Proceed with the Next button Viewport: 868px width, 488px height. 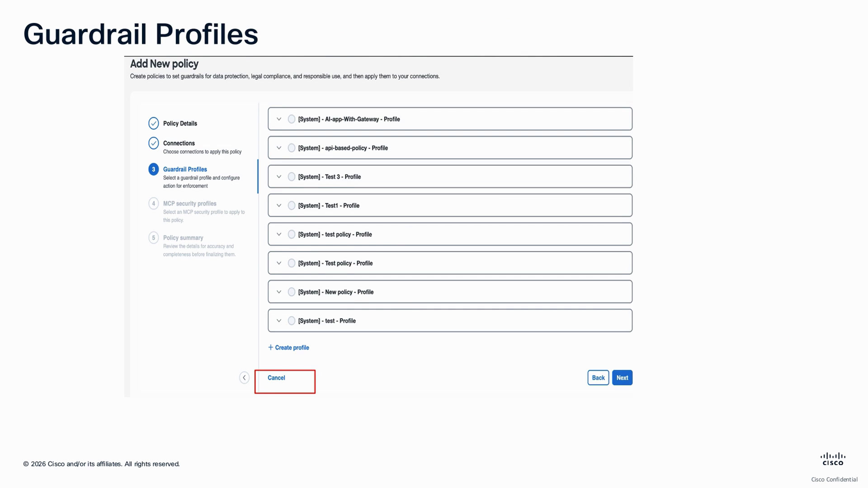(622, 378)
